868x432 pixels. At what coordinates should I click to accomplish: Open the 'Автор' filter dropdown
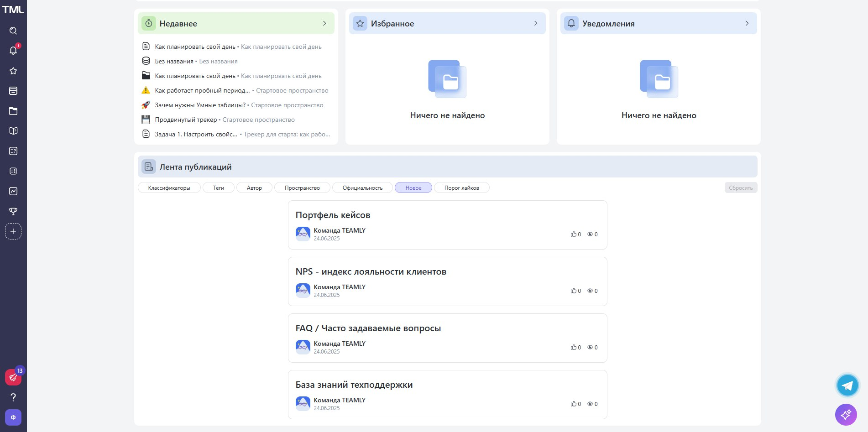click(x=254, y=187)
